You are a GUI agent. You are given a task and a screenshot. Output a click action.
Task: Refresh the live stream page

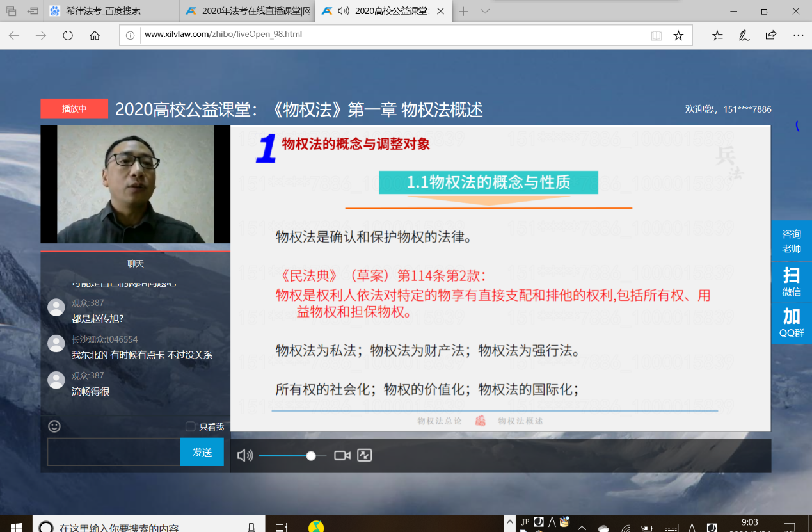click(x=68, y=35)
